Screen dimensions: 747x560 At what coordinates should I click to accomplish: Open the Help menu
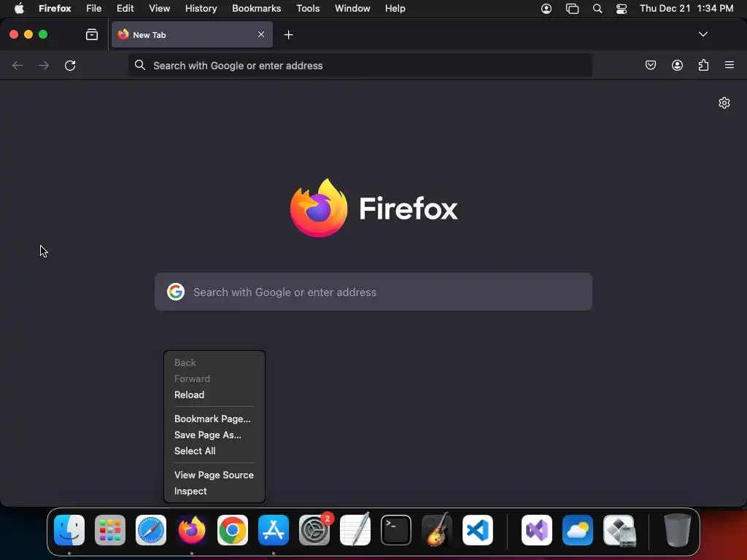395,8
